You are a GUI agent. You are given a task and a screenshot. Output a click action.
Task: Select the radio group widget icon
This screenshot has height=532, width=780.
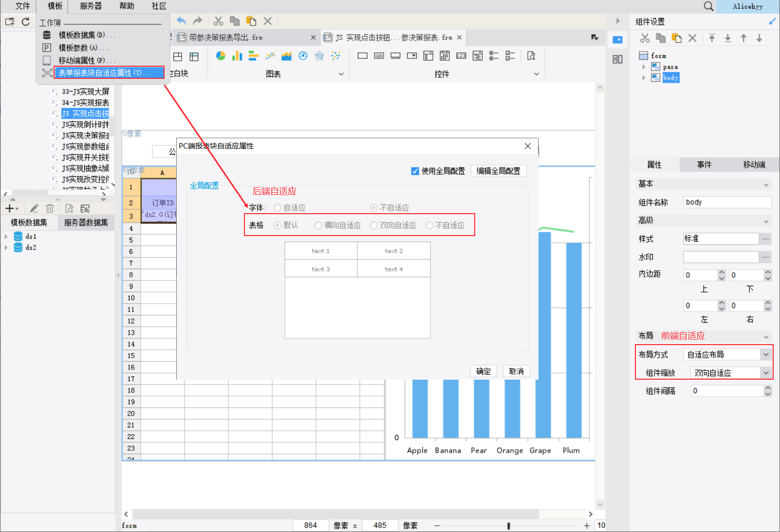[x=494, y=56]
